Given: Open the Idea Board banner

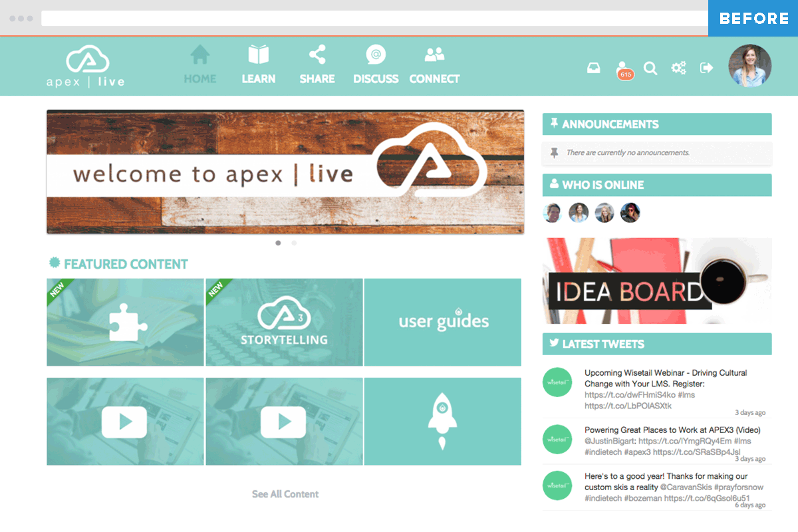Looking at the screenshot, I should (x=656, y=281).
